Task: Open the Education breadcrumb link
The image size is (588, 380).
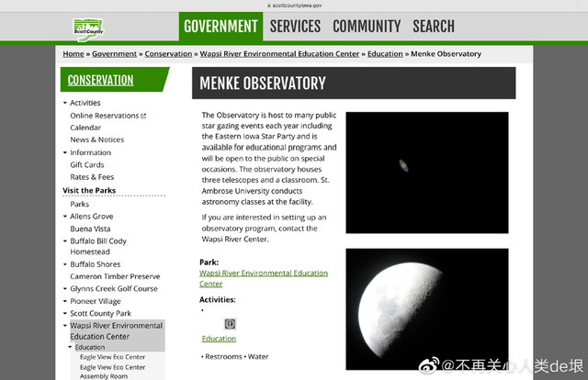Action: click(x=385, y=54)
